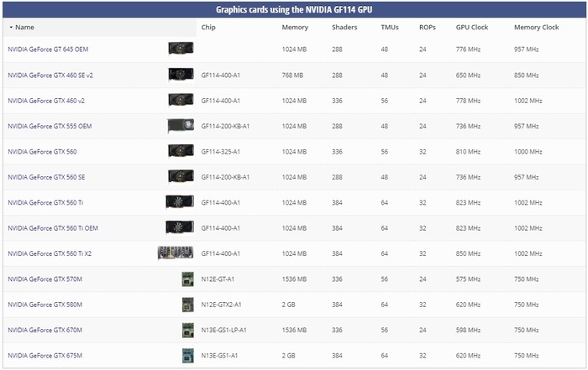Click the GeForce GT 645 OEM card thumbnail
588x370 pixels.
coord(181,50)
